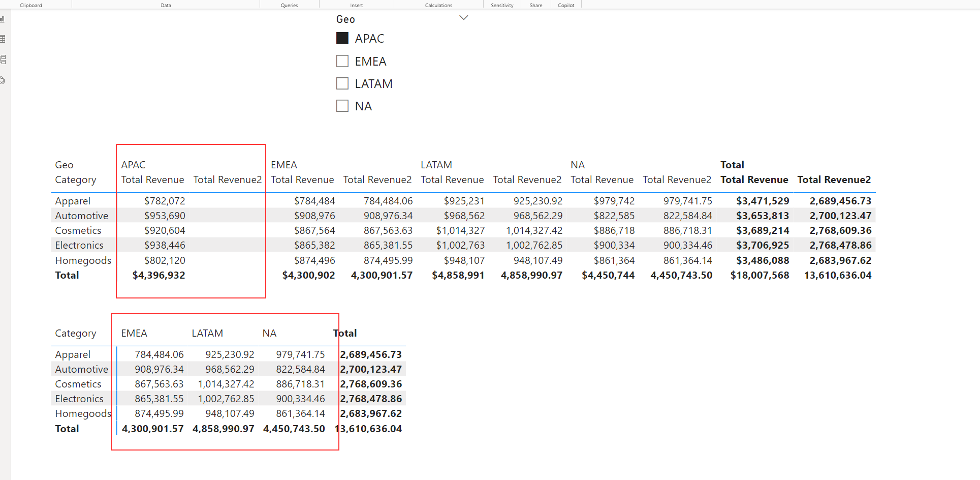980x480 pixels.
Task: Uncheck the APAC checkbox in the Geo slicer
Action: click(x=342, y=39)
